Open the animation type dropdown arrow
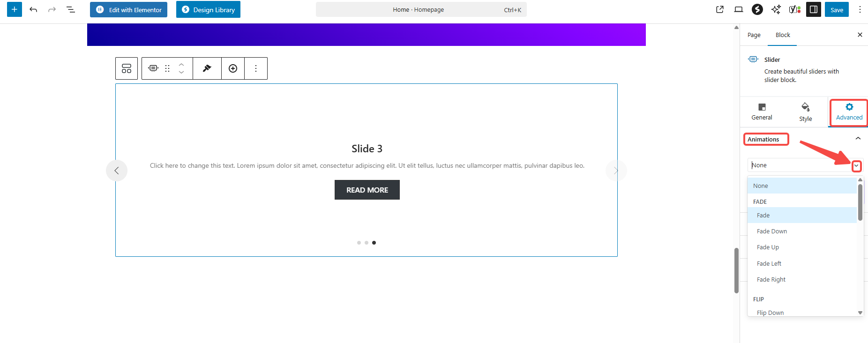 point(856,166)
